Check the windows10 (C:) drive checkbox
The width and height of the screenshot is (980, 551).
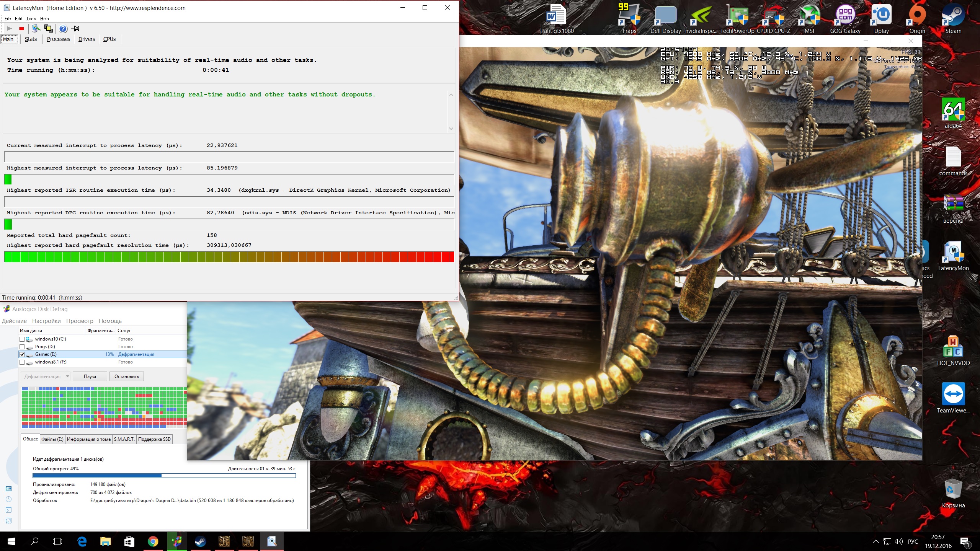[22, 339]
